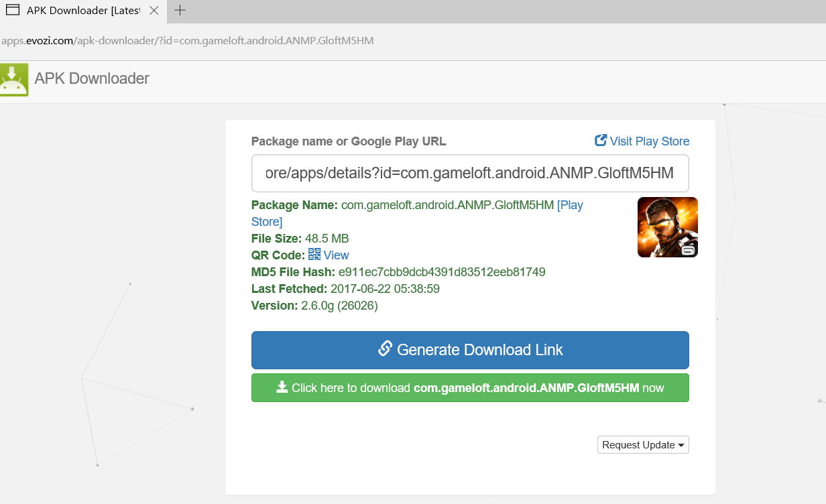Click the chain-link icon on Generate Download Link
This screenshot has width=826, height=504.
pyautogui.click(x=385, y=349)
